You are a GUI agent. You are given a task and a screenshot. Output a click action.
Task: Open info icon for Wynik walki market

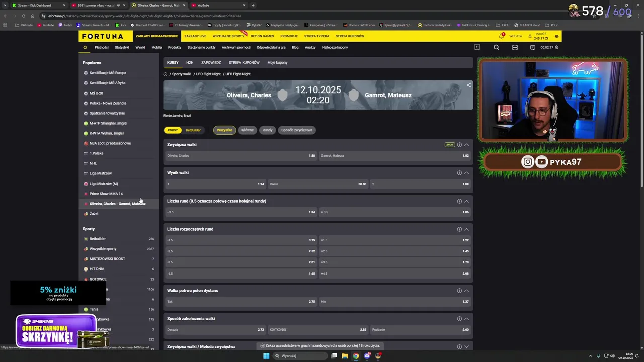click(x=459, y=173)
